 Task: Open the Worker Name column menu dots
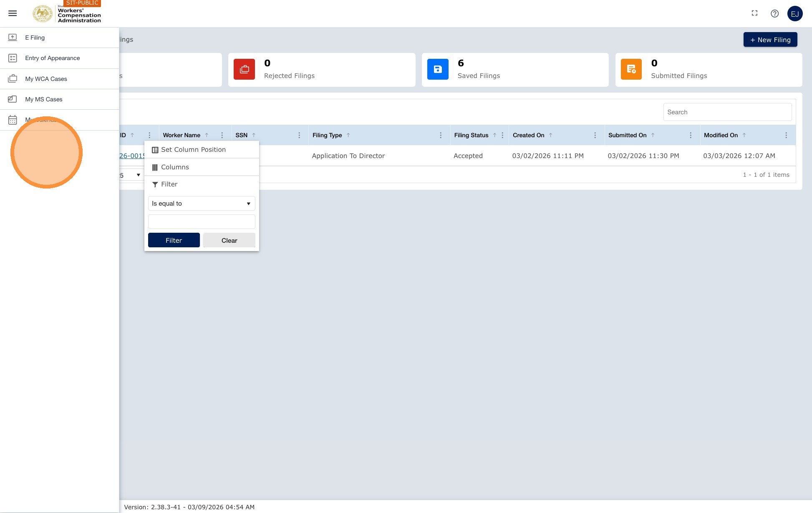(222, 135)
